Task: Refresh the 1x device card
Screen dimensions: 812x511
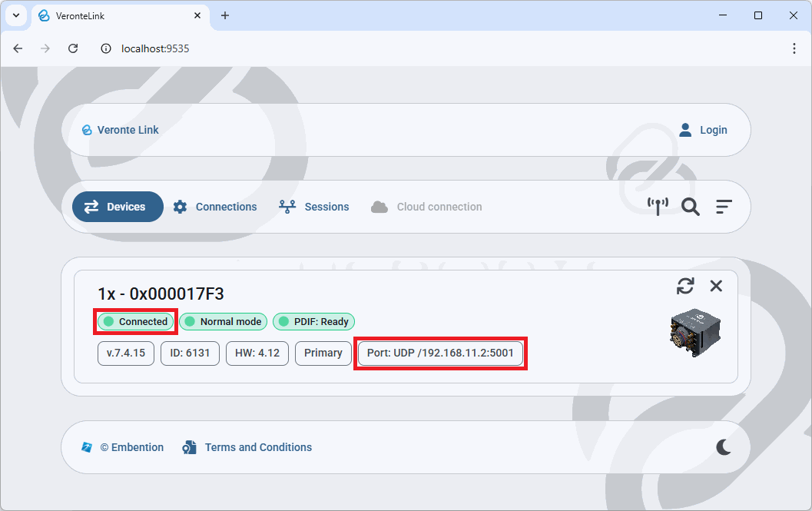Action: coord(685,286)
